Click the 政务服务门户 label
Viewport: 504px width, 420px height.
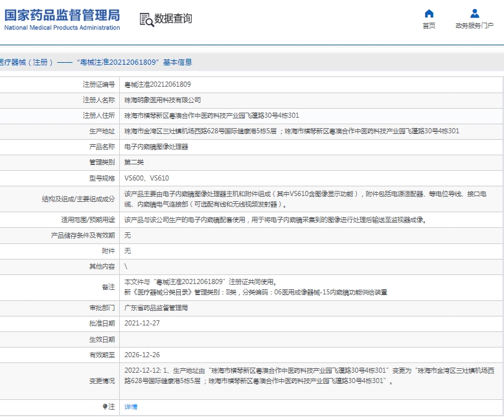pos(474,26)
